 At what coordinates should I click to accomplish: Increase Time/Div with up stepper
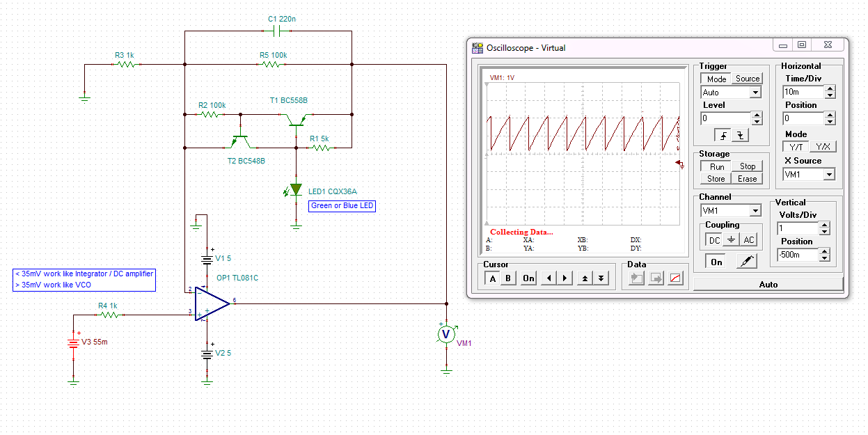coord(830,88)
